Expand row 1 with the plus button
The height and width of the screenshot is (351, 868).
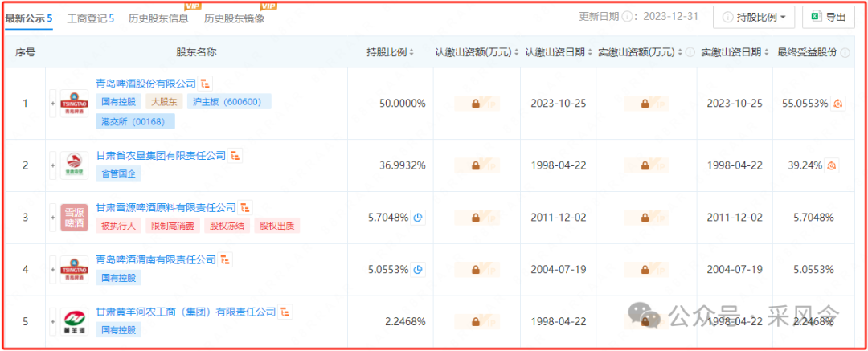53,104
